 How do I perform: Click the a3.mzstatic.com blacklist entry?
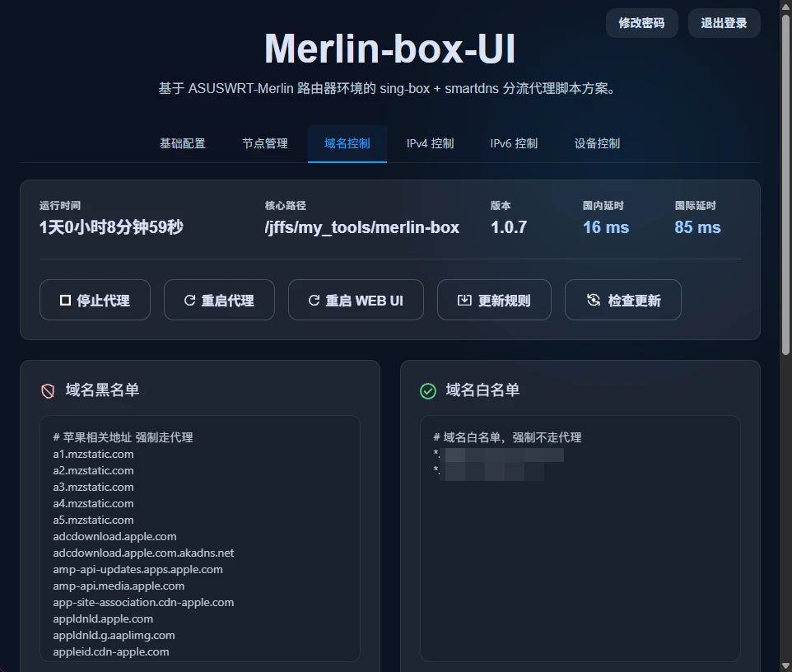point(94,487)
